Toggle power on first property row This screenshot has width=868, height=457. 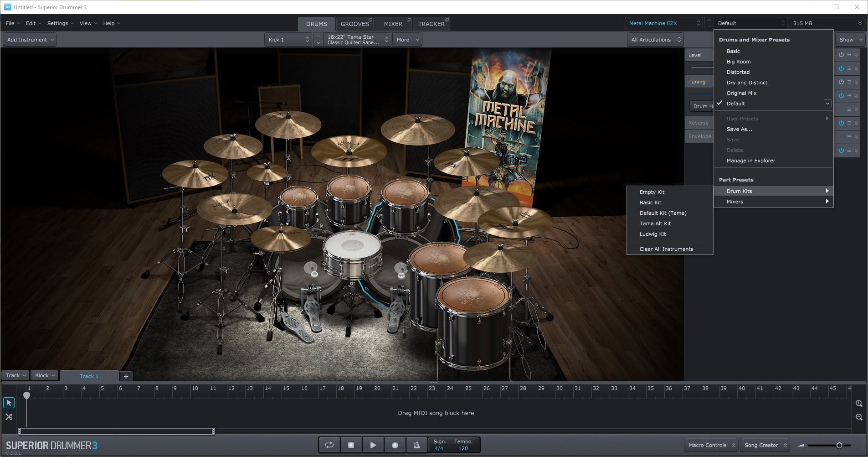coord(841,55)
